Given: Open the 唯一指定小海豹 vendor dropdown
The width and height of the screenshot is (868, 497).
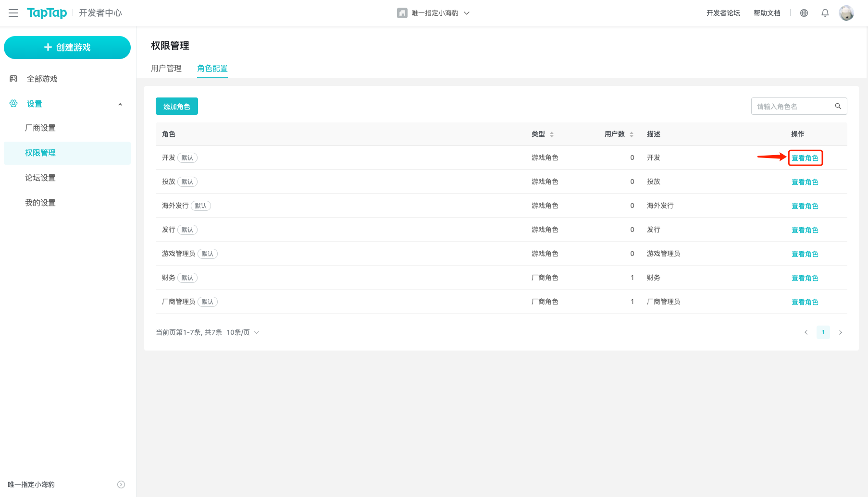Looking at the screenshot, I should (434, 13).
